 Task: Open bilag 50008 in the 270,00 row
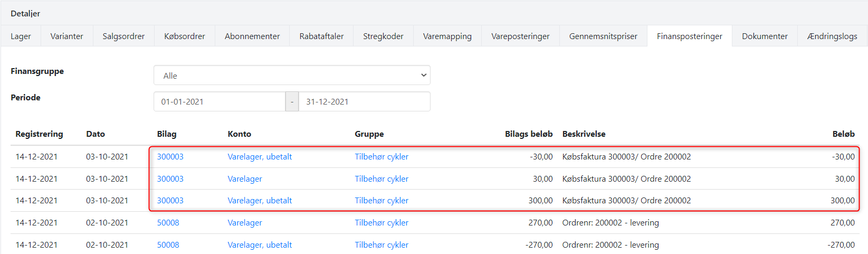[168, 223]
